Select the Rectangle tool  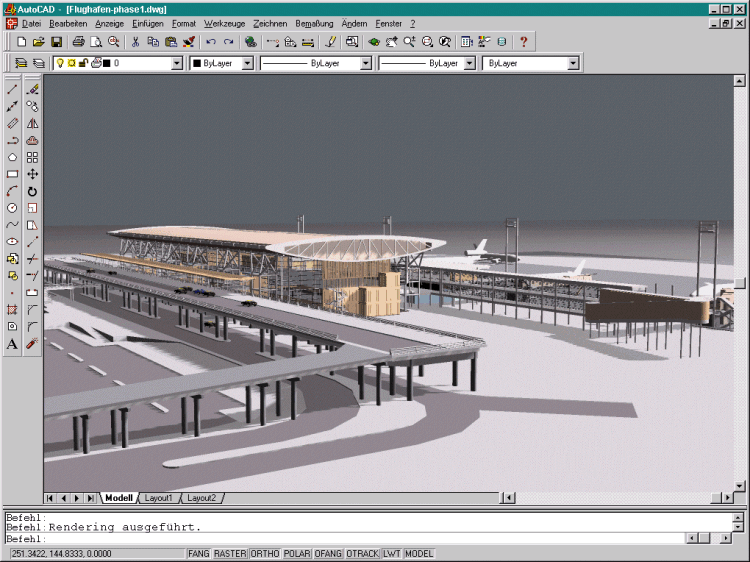pyautogui.click(x=12, y=174)
